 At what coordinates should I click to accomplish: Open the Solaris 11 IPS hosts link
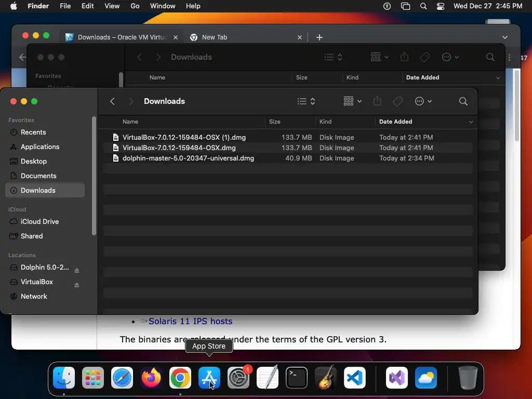pyautogui.click(x=190, y=321)
